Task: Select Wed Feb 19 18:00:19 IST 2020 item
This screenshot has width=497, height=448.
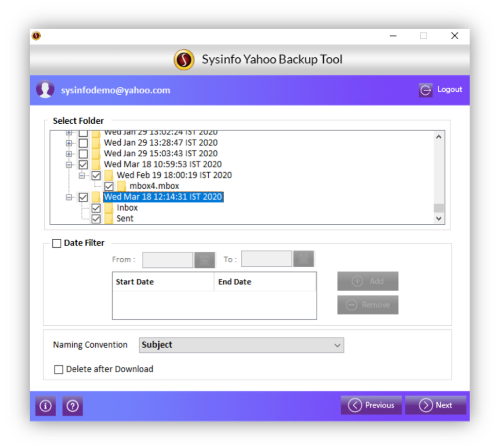Action: [x=174, y=175]
